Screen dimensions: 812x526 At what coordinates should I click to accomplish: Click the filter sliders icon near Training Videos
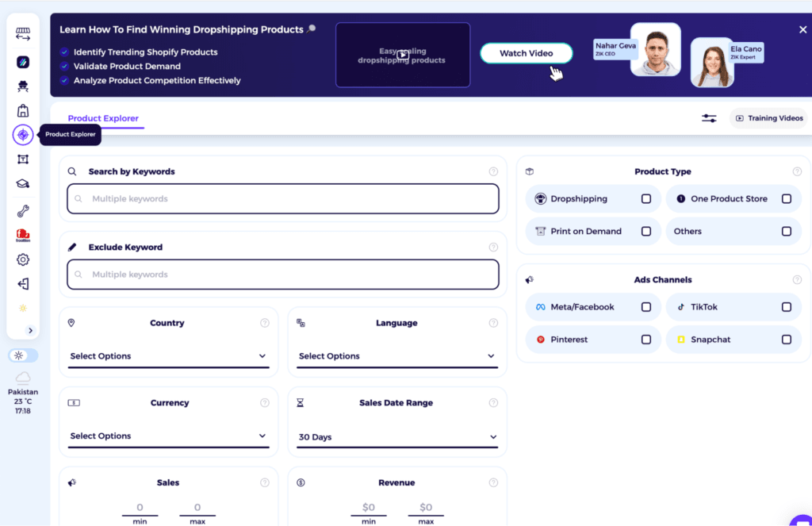pyautogui.click(x=708, y=117)
